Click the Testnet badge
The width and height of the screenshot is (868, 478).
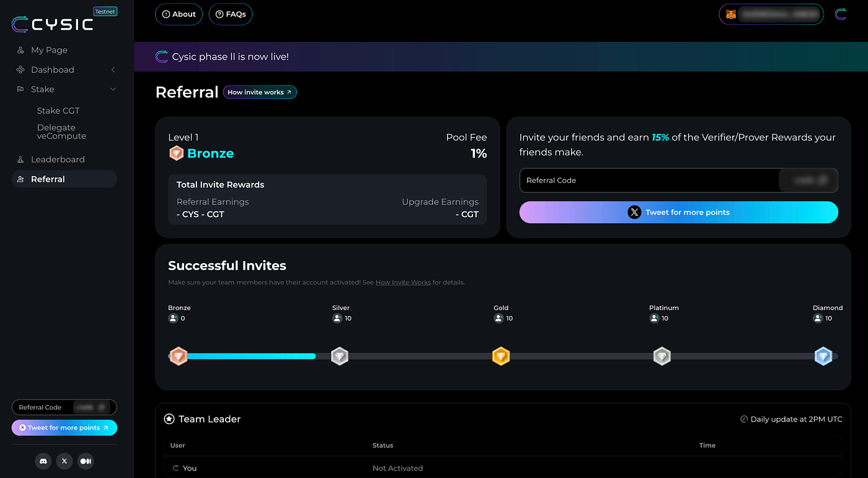[x=105, y=11]
